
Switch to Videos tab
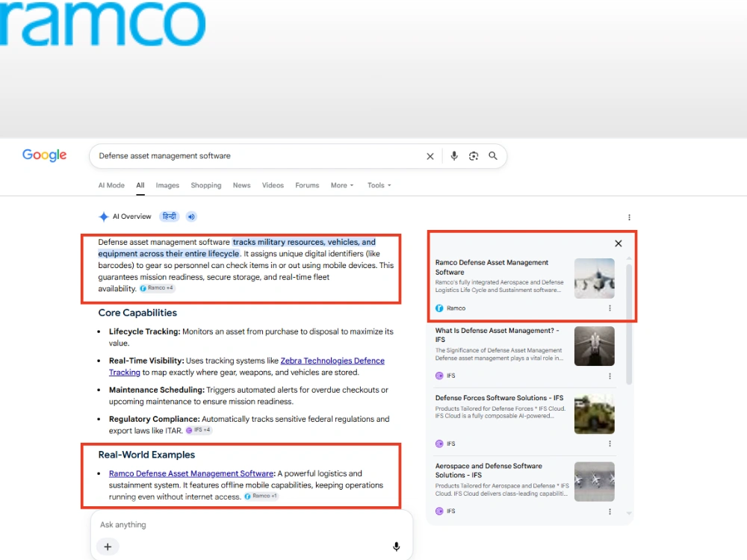(x=273, y=185)
